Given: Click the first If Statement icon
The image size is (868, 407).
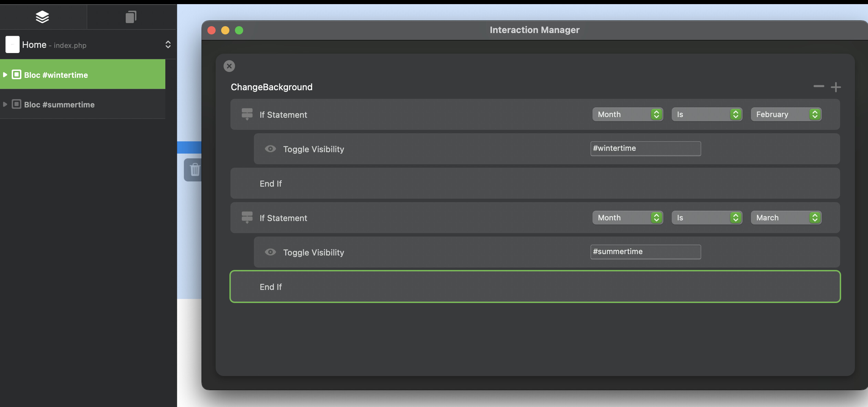Looking at the screenshot, I should click(x=247, y=114).
